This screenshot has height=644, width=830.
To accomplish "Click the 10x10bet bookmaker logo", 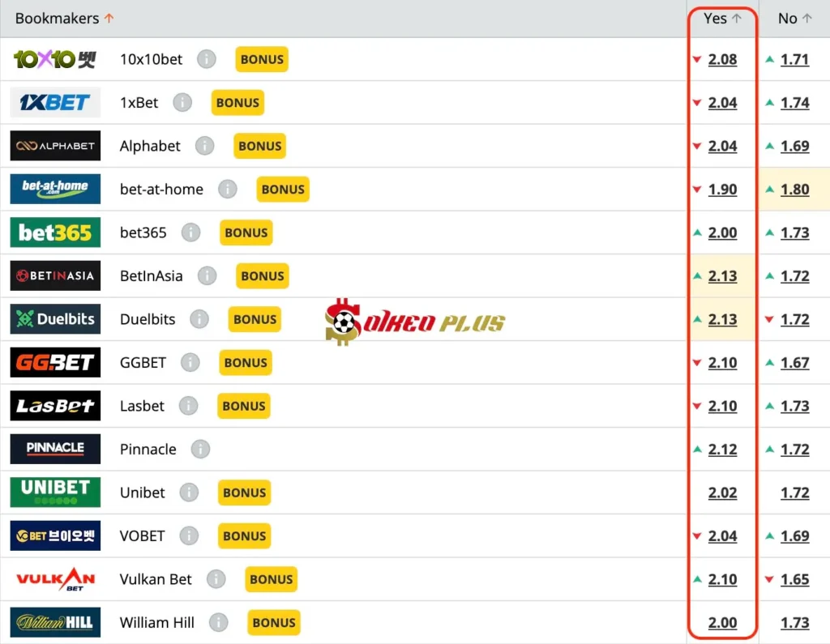I will pyautogui.click(x=55, y=59).
